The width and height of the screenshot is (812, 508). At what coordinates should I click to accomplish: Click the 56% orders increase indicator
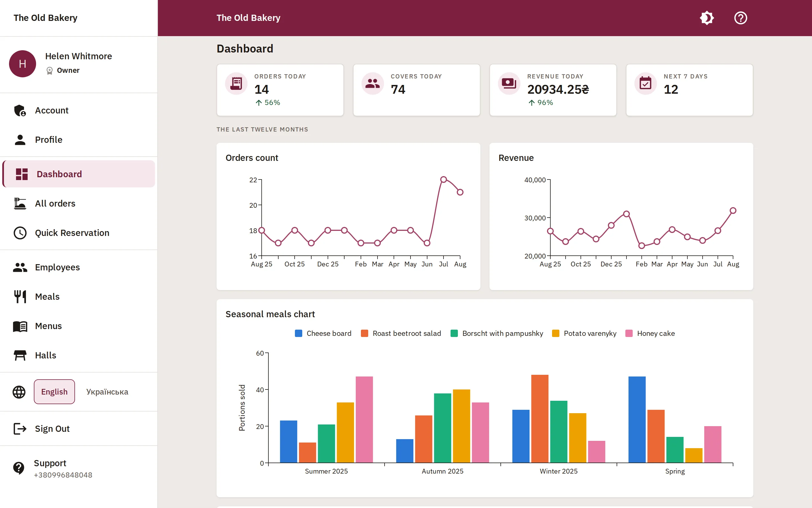[267, 102]
